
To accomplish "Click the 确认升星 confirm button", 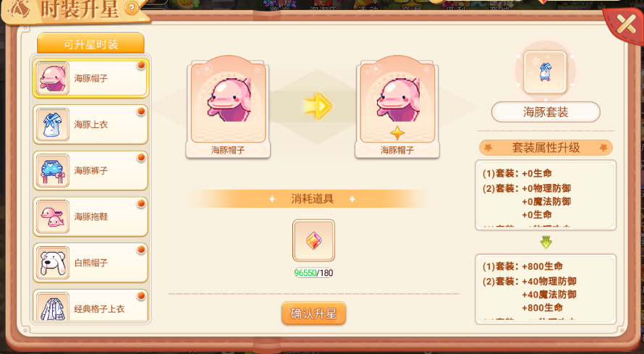I will 313,313.
